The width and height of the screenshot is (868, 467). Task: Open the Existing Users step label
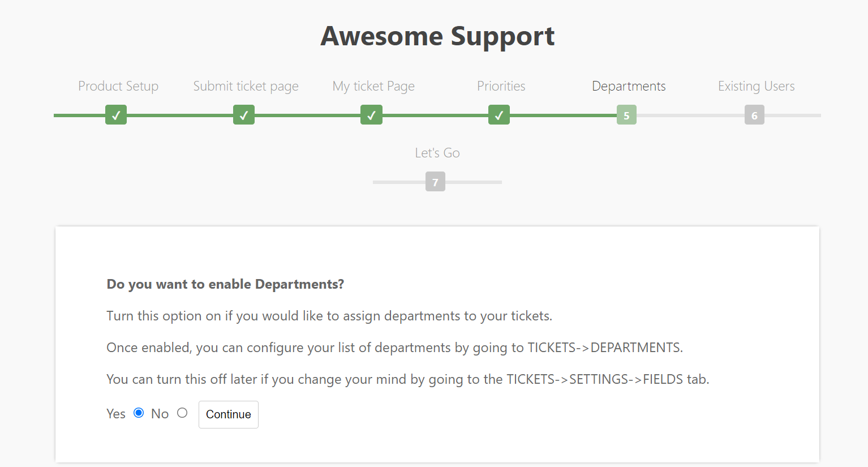pos(756,86)
